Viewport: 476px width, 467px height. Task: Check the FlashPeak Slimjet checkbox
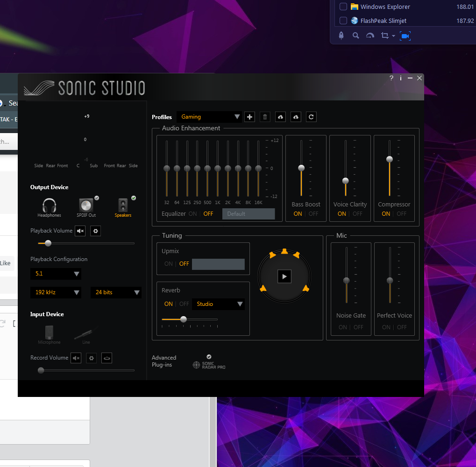343,21
